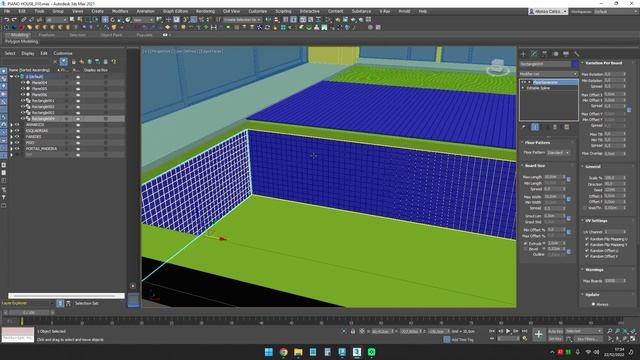Image resolution: width=640 pixels, height=360 pixels.
Task: Open Chrome from the Windows taskbar
Action: (283, 352)
